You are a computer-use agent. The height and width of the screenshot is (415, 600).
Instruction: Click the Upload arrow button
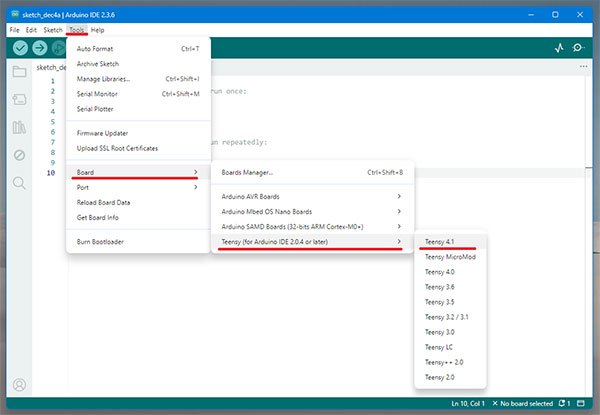[x=40, y=48]
